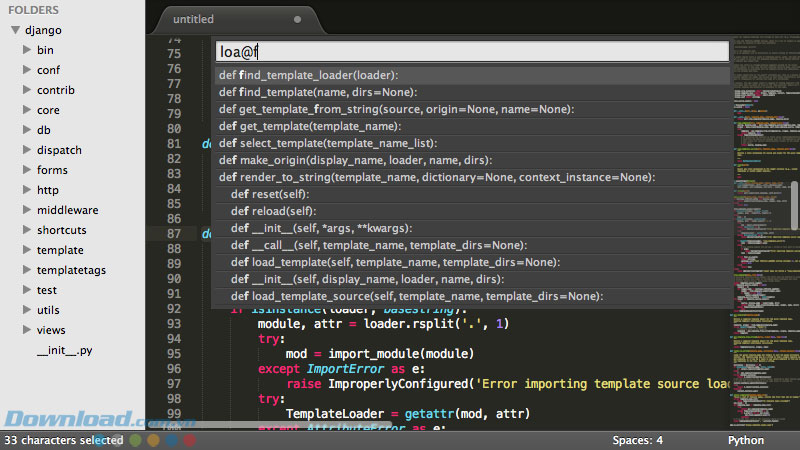The image size is (800, 450).
Task: Expand the template folder arrow
Action: 27,249
